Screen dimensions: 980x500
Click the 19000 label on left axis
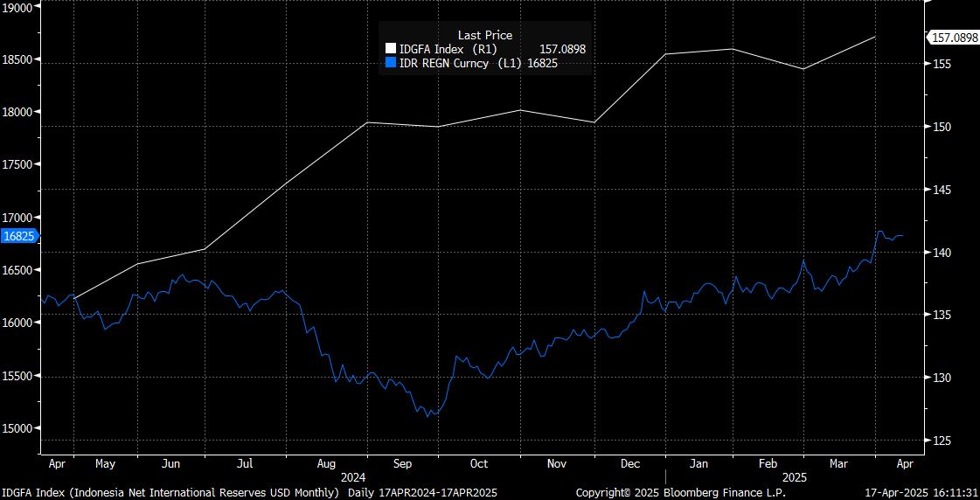tap(18, 7)
